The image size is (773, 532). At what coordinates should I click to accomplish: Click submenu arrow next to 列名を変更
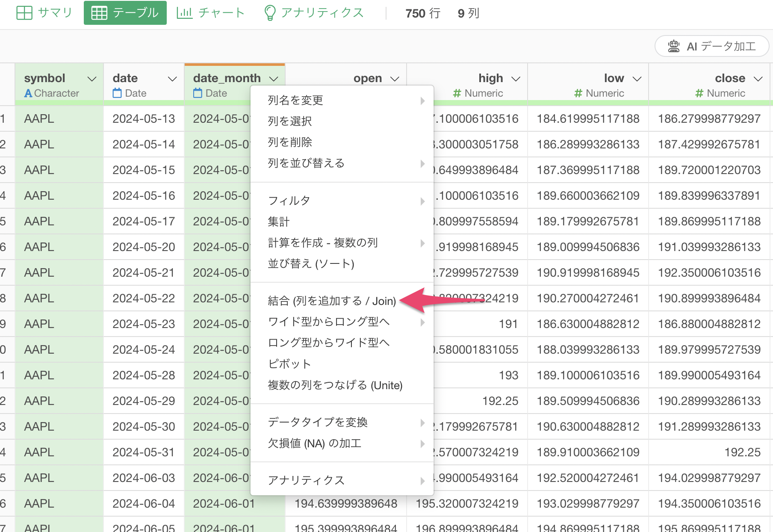click(422, 100)
